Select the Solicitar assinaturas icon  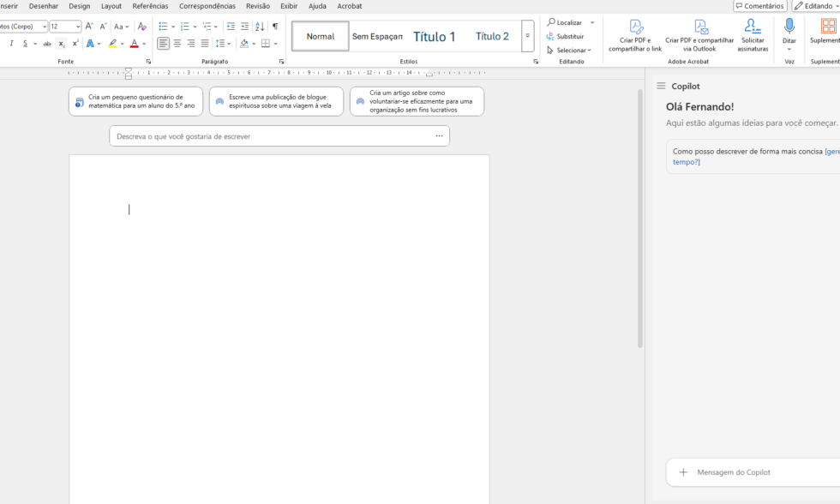click(x=751, y=26)
